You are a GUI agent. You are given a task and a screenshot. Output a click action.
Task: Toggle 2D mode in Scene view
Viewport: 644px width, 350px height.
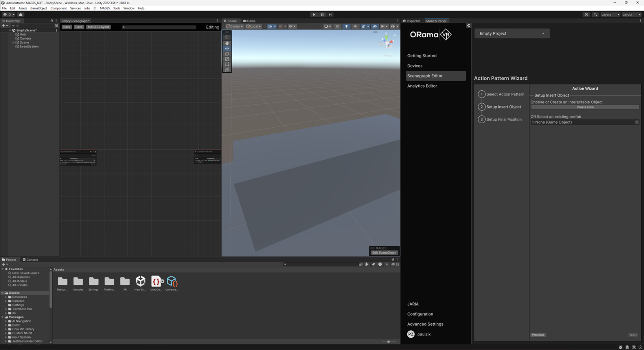tap(337, 27)
